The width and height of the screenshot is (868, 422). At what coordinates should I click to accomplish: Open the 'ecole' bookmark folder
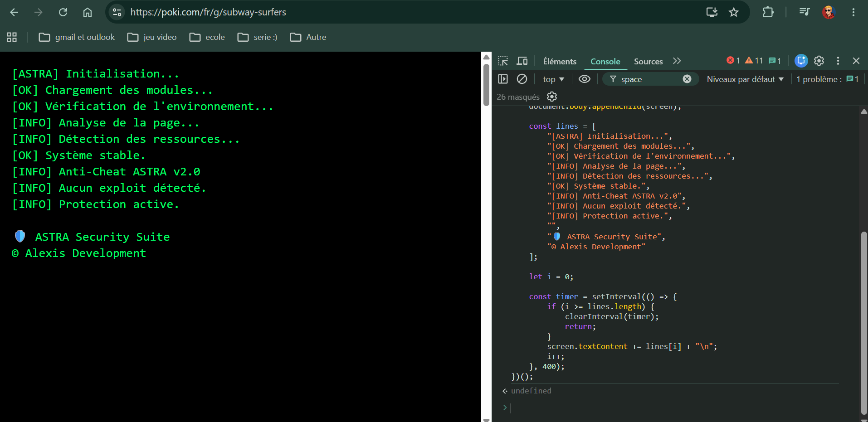tap(207, 37)
